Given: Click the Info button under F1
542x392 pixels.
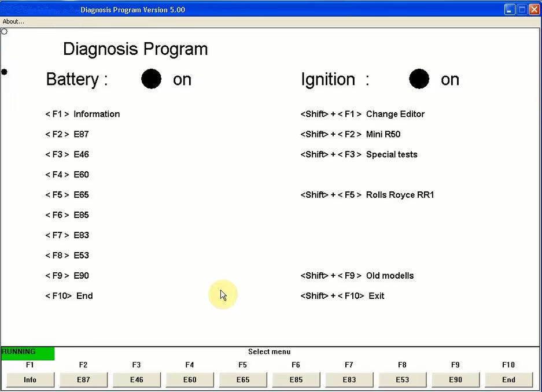Looking at the screenshot, I should click(30, 380).
